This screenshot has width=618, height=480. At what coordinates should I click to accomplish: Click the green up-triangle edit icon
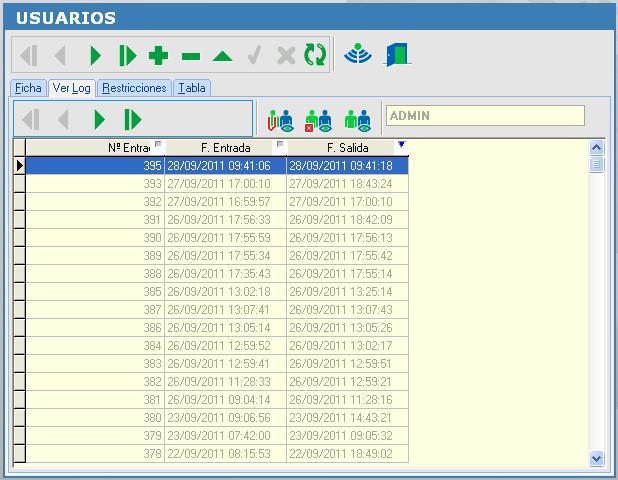[223, 56]
